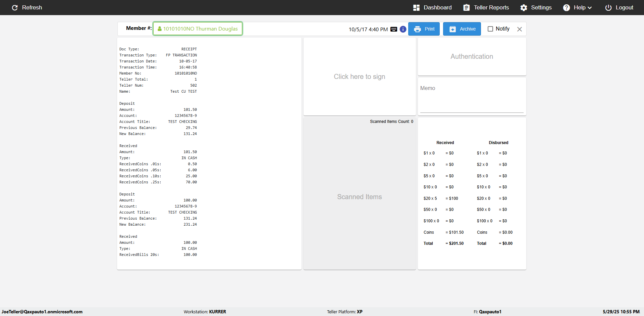Viewport: 644px width, 316px height.
Task: Click the New Balance 231.24 value
Action: click(190, 224)
